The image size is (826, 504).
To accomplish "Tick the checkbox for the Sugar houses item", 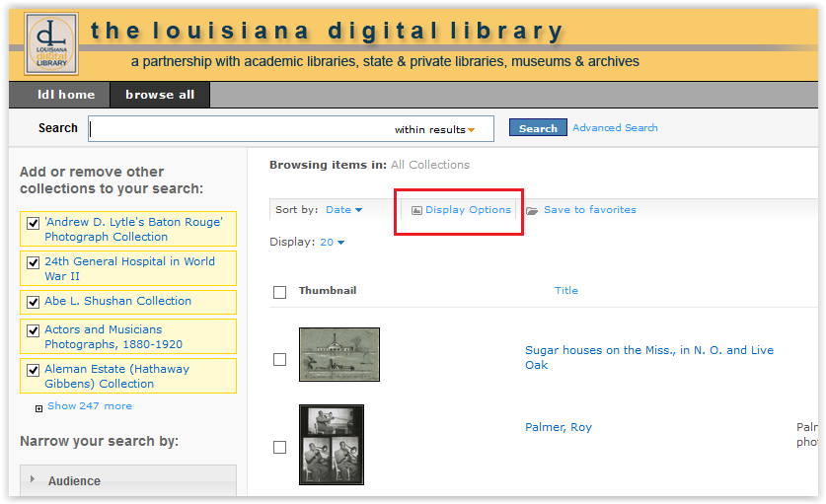I will coord(279,359).
